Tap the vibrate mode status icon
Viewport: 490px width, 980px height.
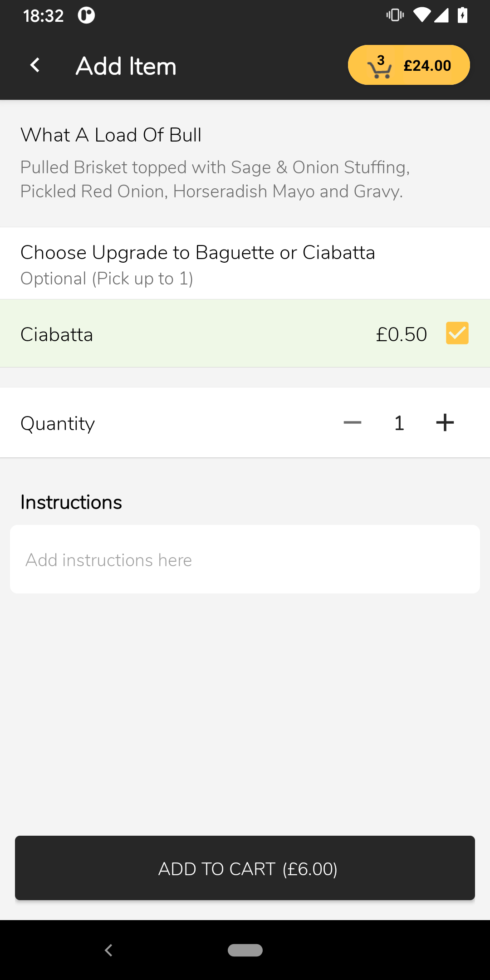(395, 15)
